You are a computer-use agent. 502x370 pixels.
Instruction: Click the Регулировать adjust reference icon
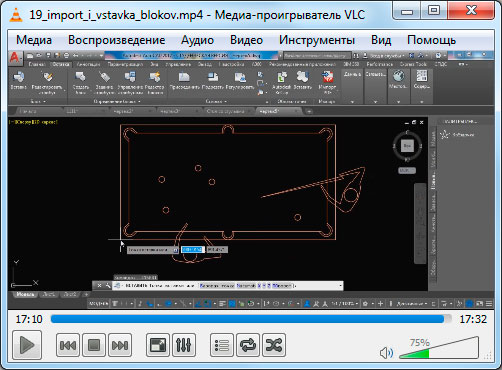coord(240,81)
